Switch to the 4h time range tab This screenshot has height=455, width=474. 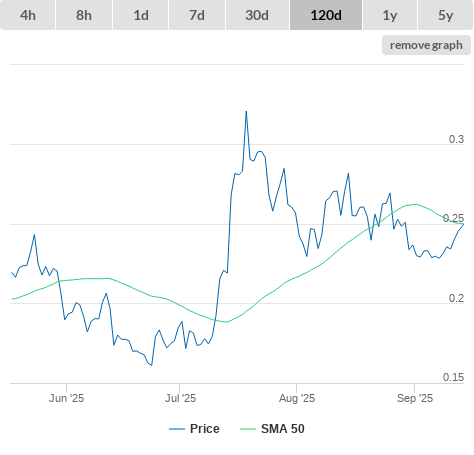tap(28, 15)
